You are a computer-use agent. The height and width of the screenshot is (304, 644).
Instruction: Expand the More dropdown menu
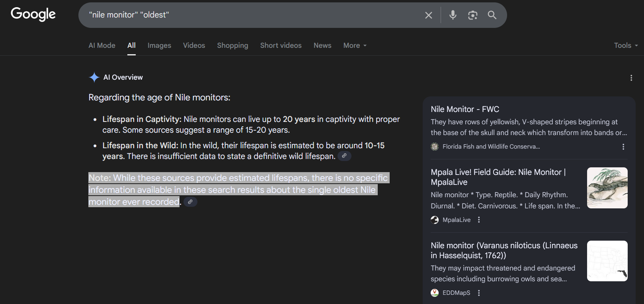(x=355, y=45)
